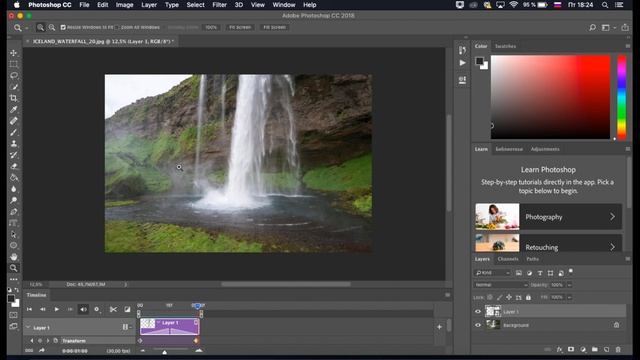Screen dimensions: 640x360
Task: Open Fill slider dropdown arrow
Action: pos(569,298)
